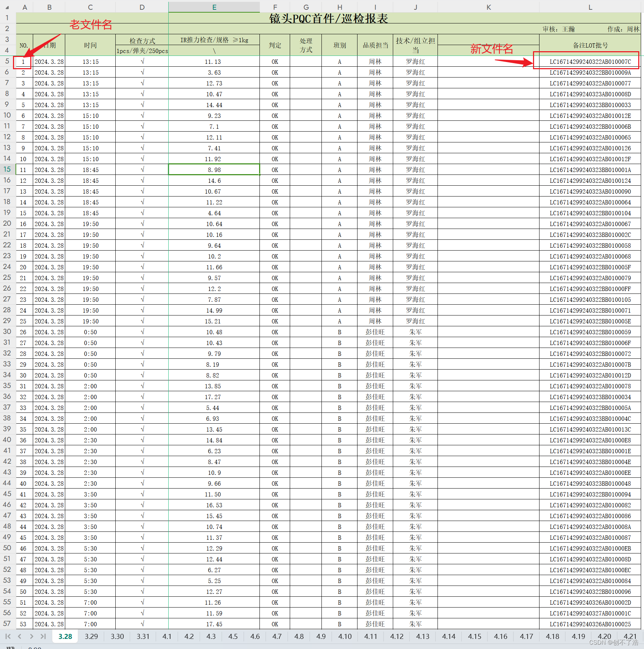Screen dimensions: 644x649
Task: Click the title cell 镜头PQC首件/巡检报表
Action: pos(329,18)
